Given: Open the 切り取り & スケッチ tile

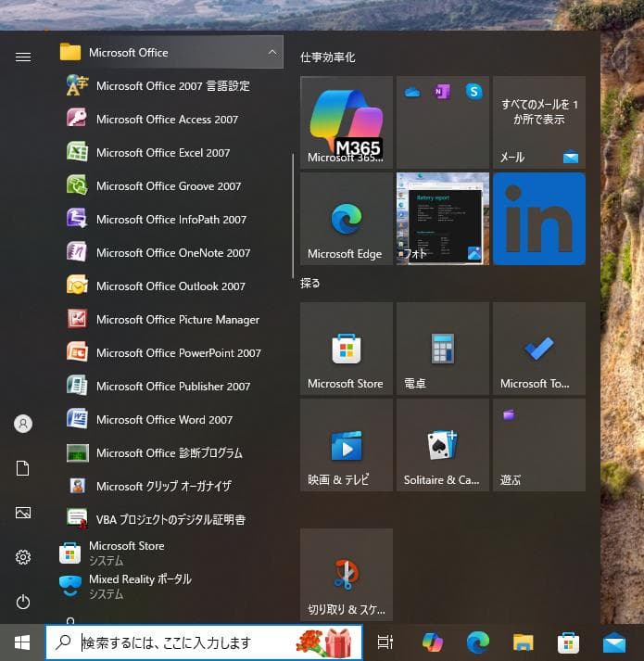Looking at the screenshot, I should [347, 575].
